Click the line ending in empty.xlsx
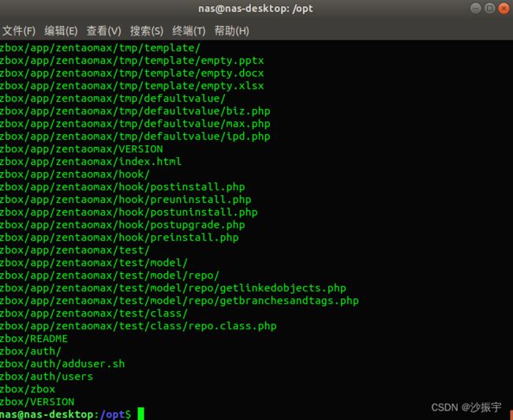Viewport: 513px width, 420px height. (132, 86)
